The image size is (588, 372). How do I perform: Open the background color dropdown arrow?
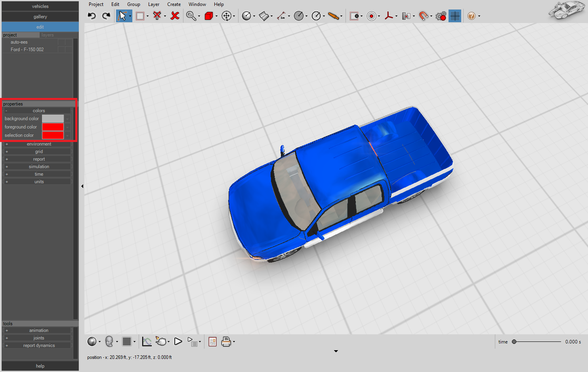pos(68,119)
